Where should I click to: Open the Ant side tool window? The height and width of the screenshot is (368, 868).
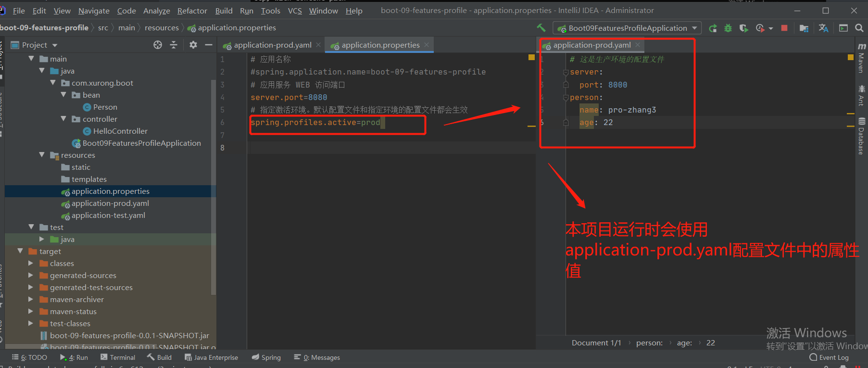(861, 95)
